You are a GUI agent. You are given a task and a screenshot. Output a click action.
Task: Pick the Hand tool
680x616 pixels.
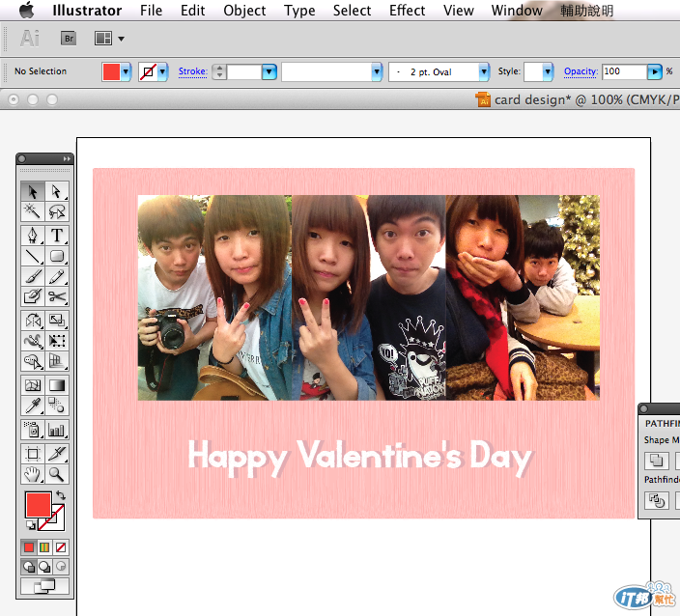pos(33,474)
